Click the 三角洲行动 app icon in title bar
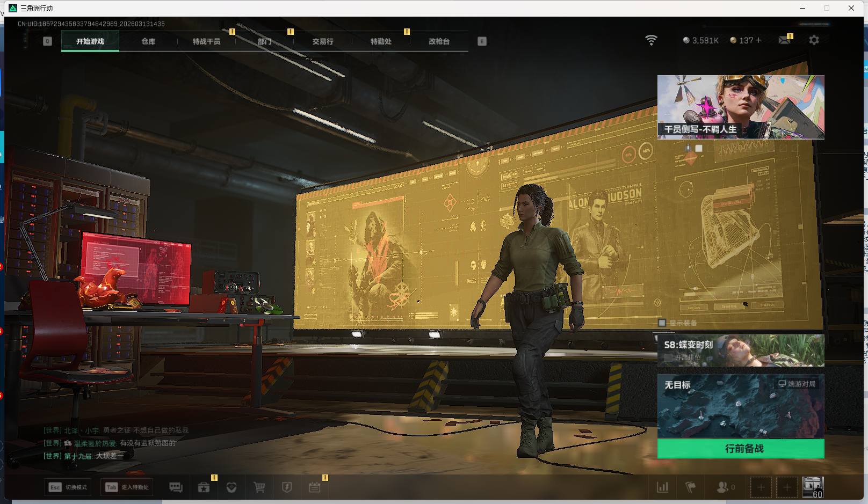Screen dimensions: 868x504 [13, 8]
